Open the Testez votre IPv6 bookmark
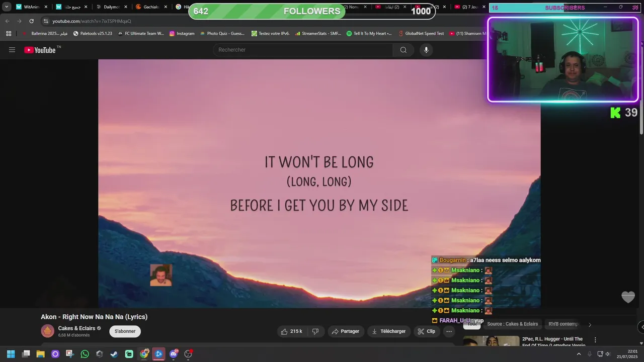The width and height of the screenshot is (644, 362). pyautogui.click(x=270, y=34)
